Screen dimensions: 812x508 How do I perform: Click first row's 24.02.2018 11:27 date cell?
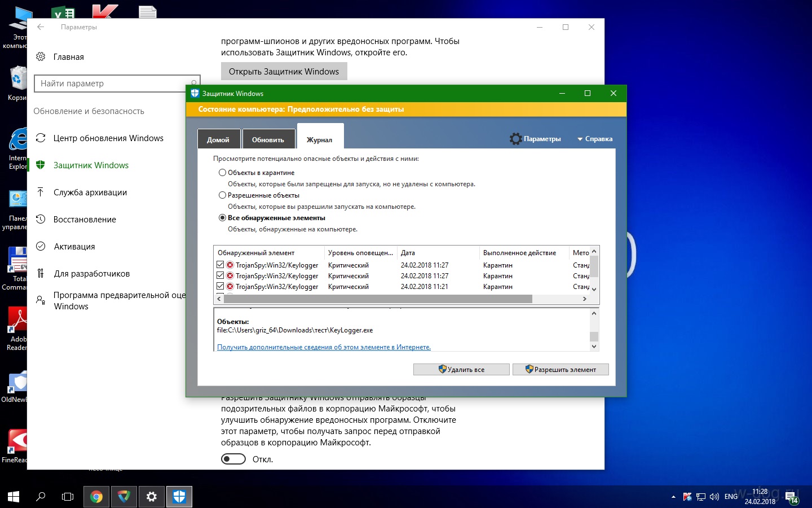(x=425, y=265)
